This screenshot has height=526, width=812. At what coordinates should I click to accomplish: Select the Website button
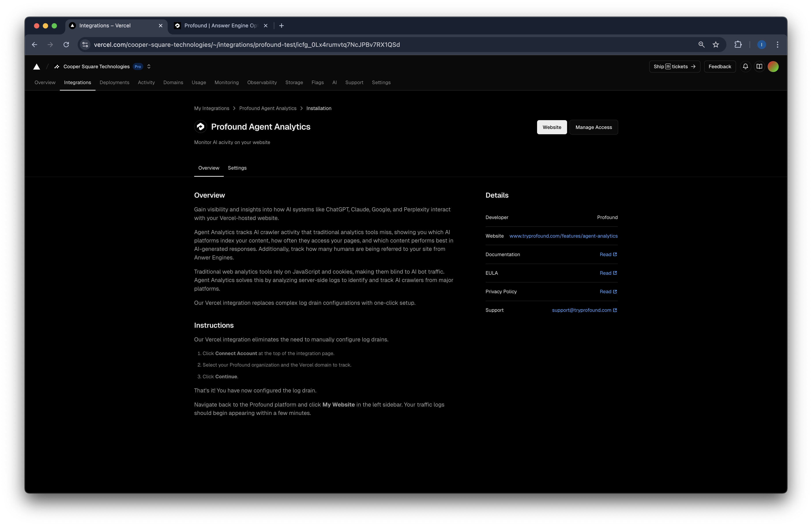(552, 127)
